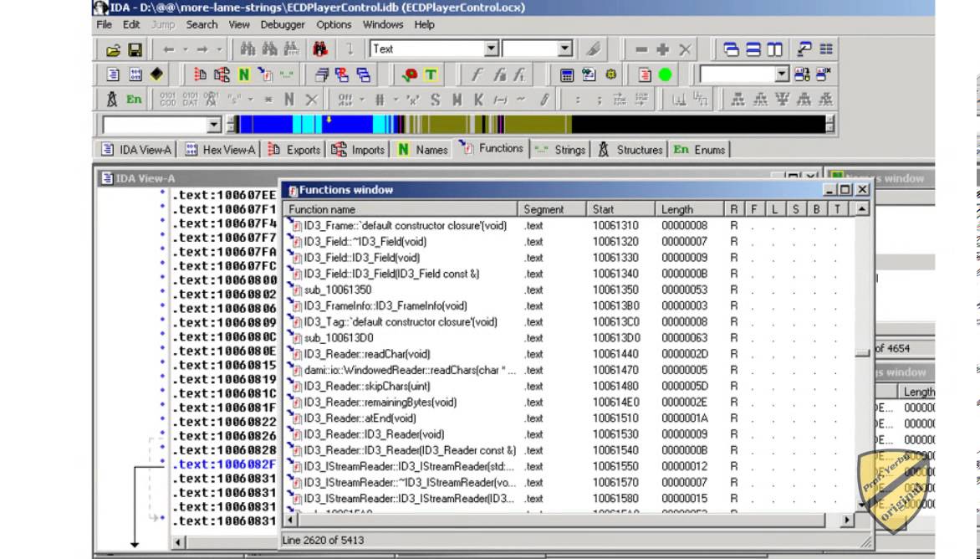
Task: Open the back arrow history dropdown
Action: pos(186,49)
